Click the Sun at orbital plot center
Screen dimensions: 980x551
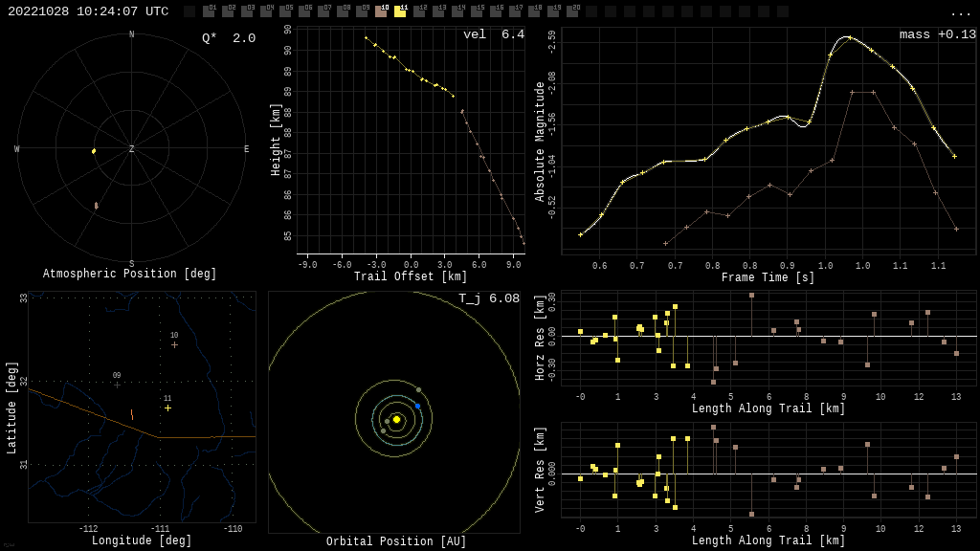396,419
